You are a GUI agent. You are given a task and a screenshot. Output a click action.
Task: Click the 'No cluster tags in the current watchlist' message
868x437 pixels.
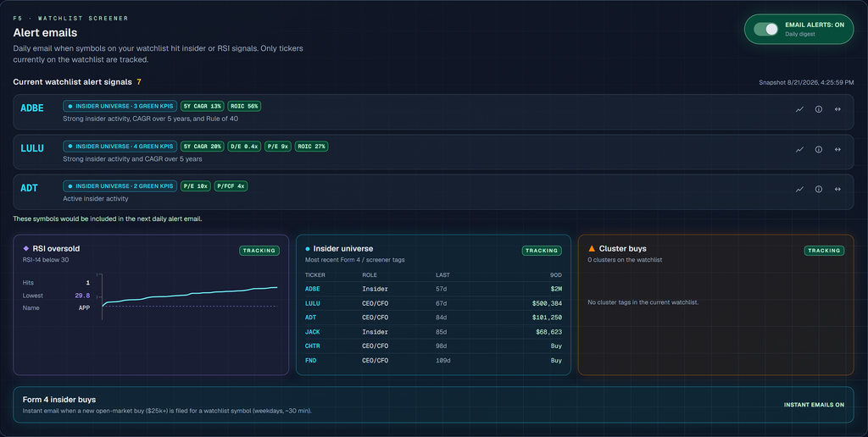coord(643,302)
